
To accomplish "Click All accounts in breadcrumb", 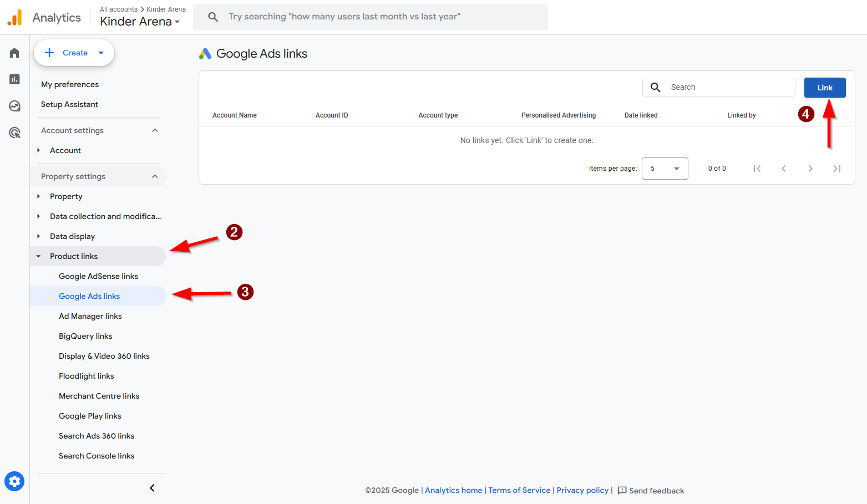I will [x=119, y=9].
